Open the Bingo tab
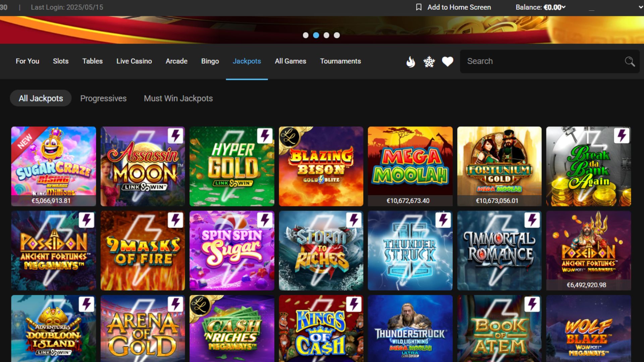 point(210,61)
